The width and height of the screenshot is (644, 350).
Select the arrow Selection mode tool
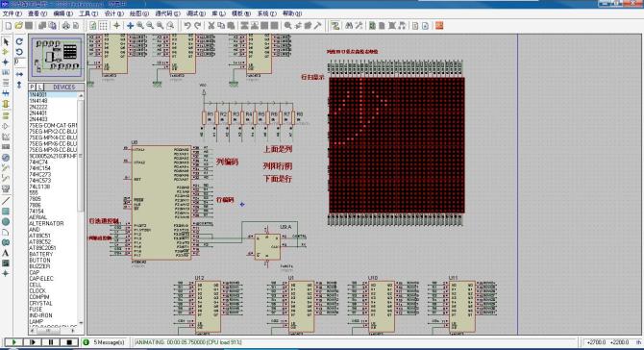6,41
